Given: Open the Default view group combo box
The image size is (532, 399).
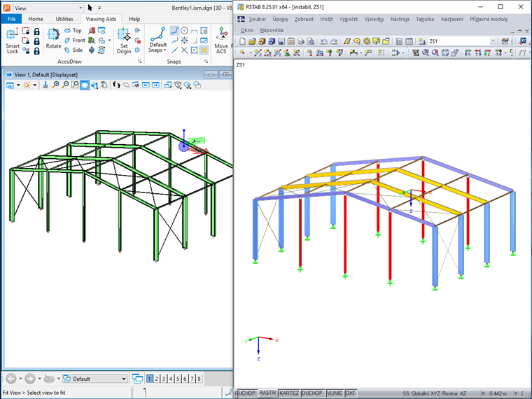Looking at the screenshot, I should tap(95, 379).
